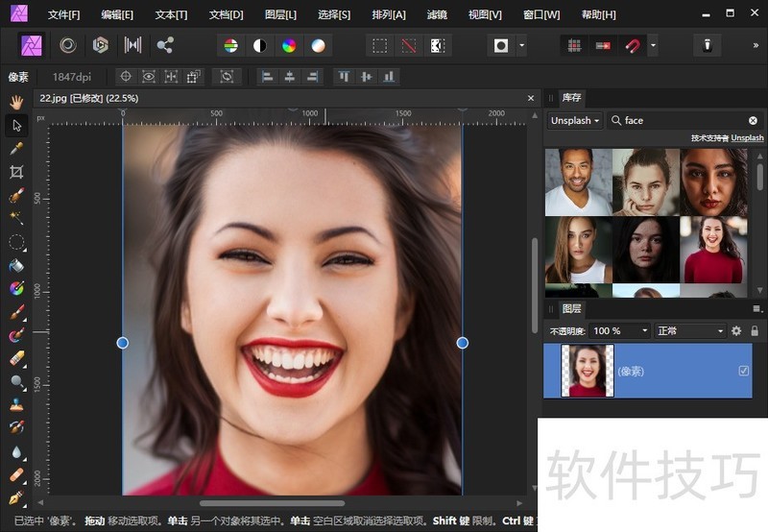Toggle the layer lock icon

755,331
